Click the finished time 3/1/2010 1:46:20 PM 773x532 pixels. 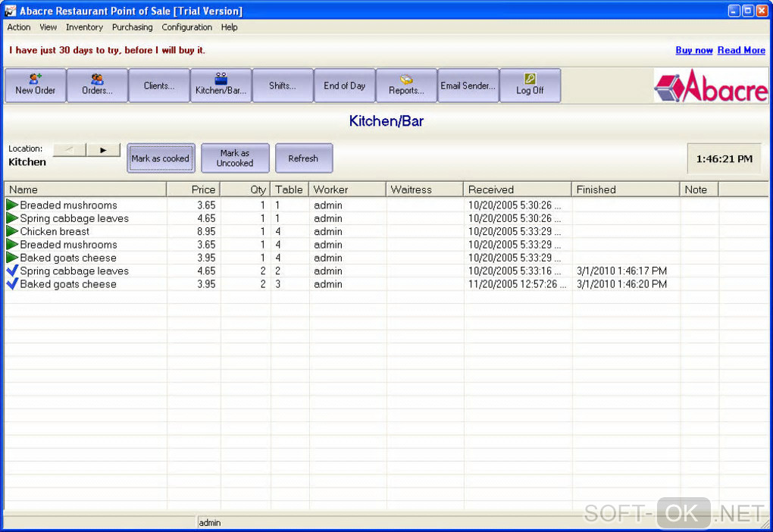coord(621,284)
